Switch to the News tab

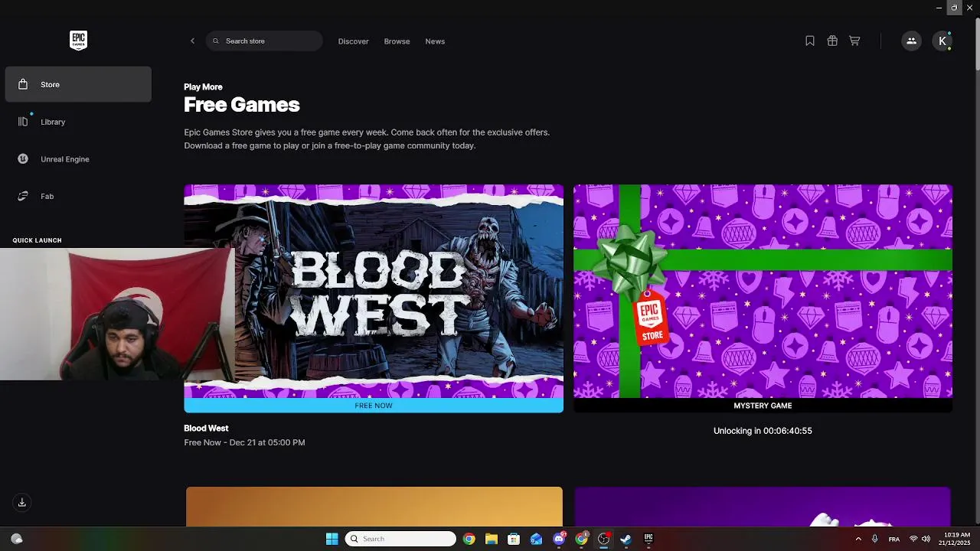pos(435,41)
